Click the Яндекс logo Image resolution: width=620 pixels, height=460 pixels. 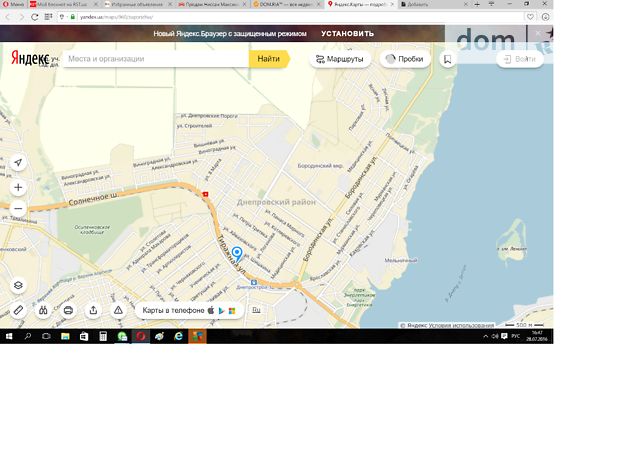(30, 59)
